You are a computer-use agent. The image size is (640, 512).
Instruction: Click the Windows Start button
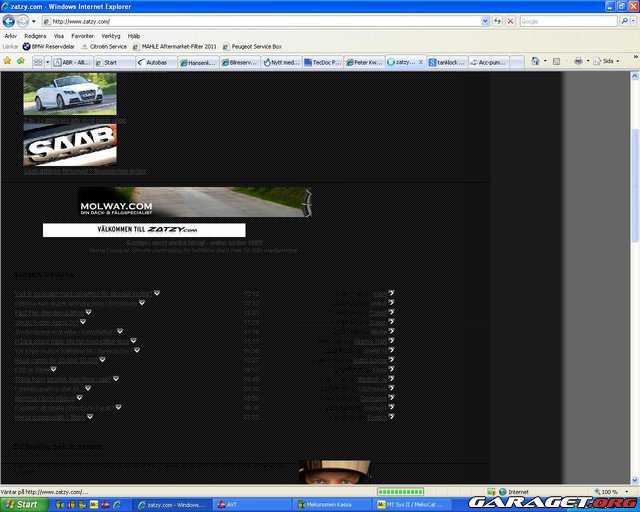(x=21, y=505)
